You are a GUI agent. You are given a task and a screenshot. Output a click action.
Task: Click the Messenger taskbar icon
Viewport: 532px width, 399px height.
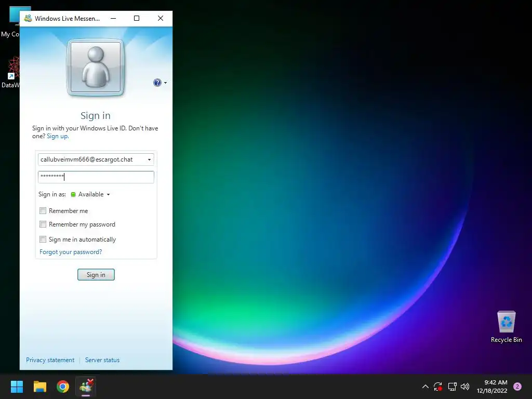point(86,387)
